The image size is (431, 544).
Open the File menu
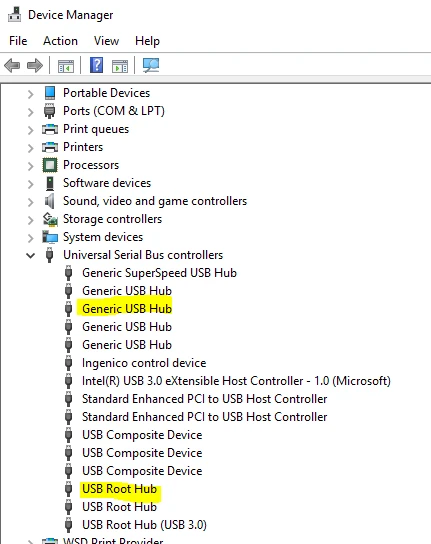click(18, 41)
